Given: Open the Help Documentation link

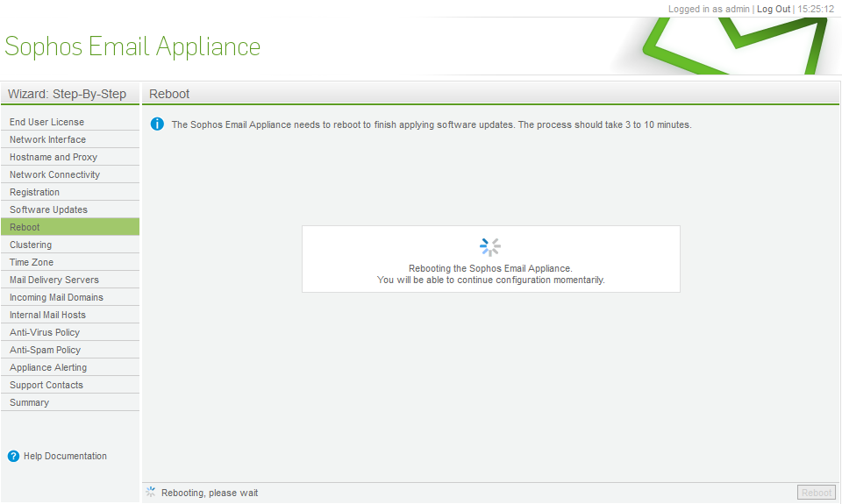Looking at the screenshot, I should [x=65, y=457].
